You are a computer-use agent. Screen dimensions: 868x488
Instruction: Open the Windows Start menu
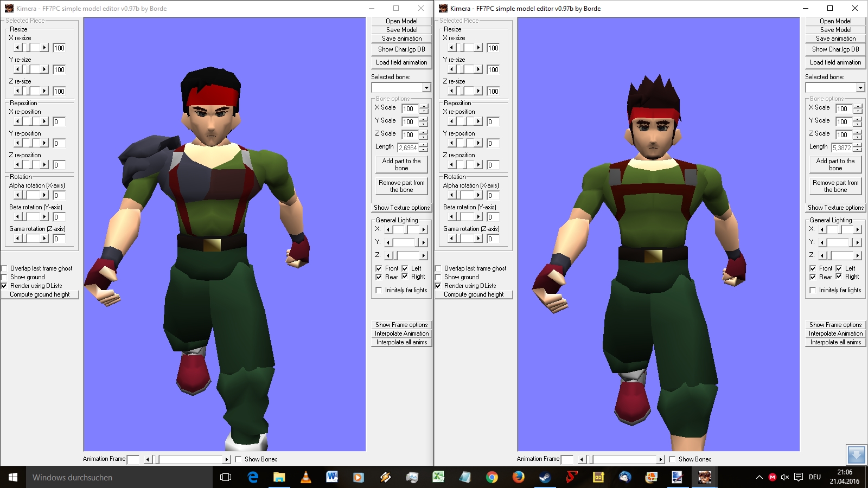[13, 477]
